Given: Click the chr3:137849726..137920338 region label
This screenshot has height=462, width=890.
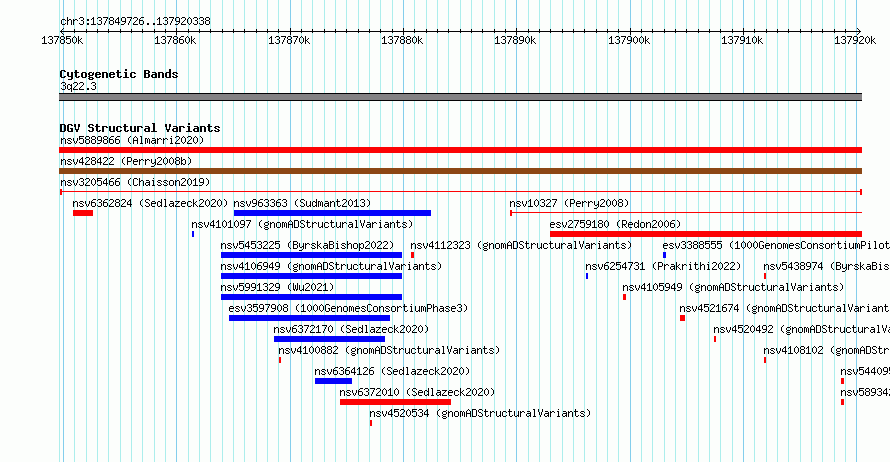Looking at the screenshot, I should click(x=135, y=21).
